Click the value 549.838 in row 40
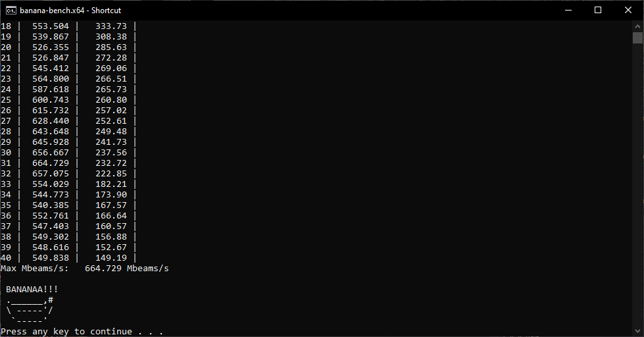 [x=51, y=257]
